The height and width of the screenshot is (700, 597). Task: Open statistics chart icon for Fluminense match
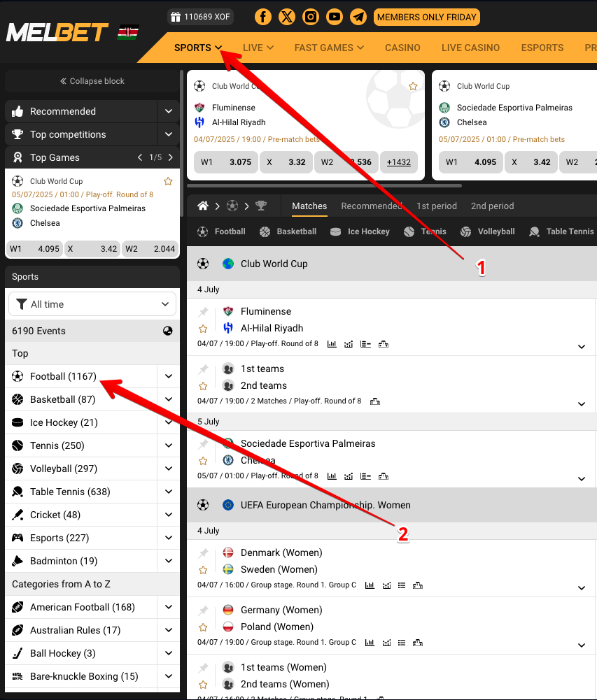(x=332, y=344)
